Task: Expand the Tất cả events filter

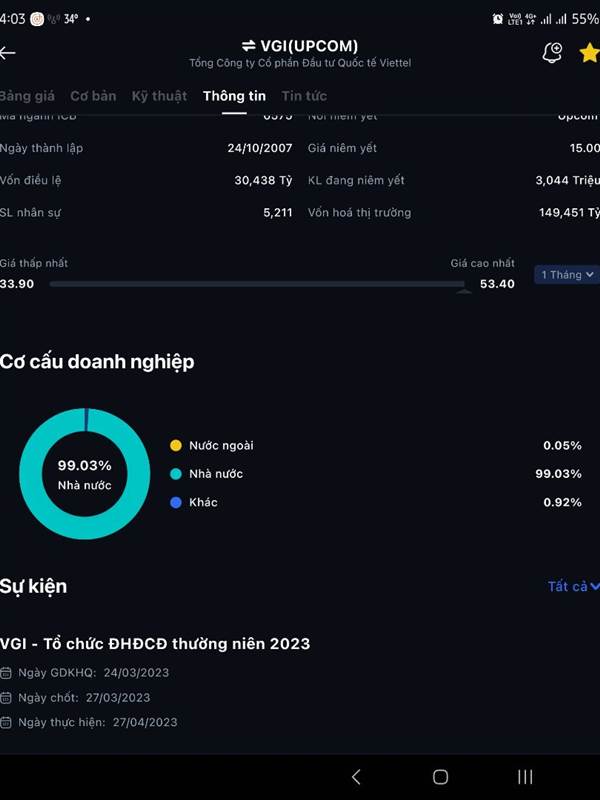Action: point(573,586)
